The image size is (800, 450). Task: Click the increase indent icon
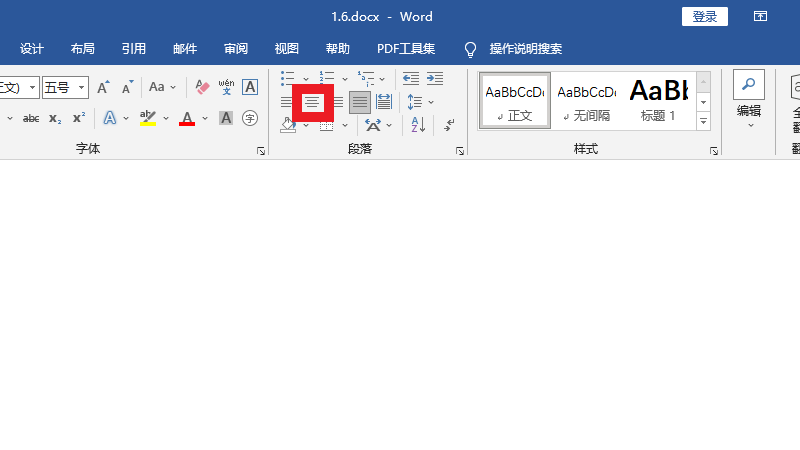click(x=434, y=78)
